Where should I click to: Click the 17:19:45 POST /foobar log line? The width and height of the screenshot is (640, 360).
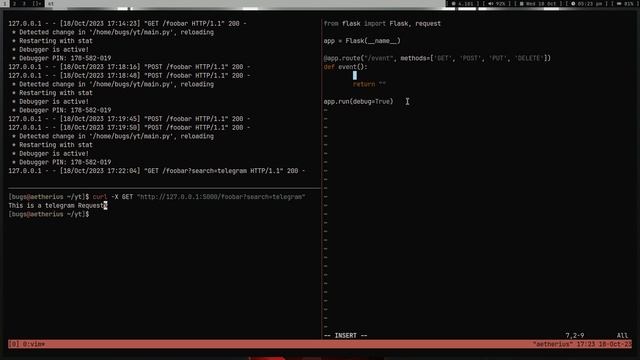click(x=129, y=119)
